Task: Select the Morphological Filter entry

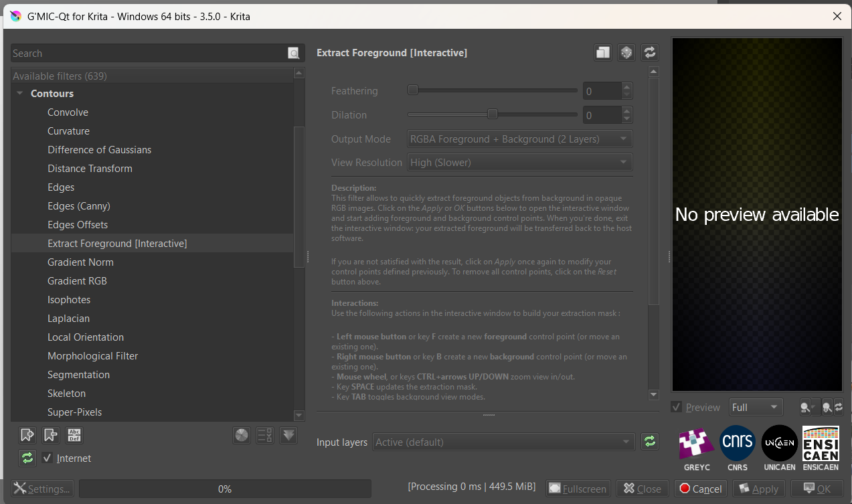Action: click(x=92, y=356)
